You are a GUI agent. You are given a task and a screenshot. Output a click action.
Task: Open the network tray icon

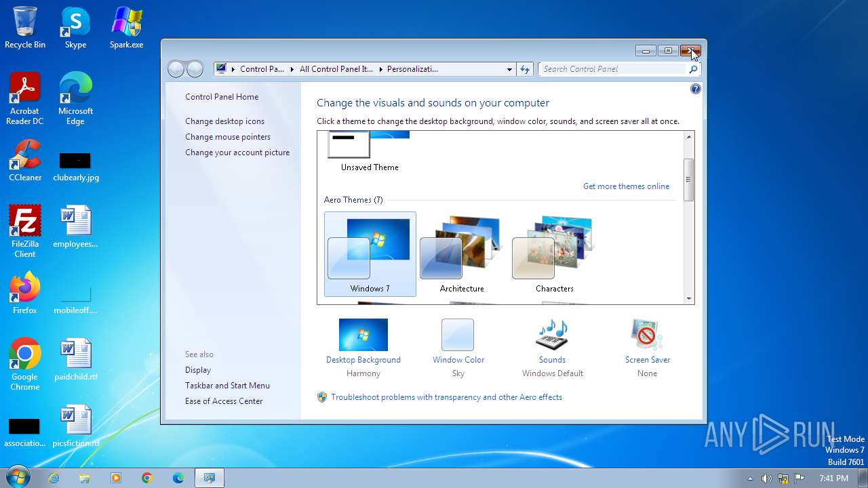(x=783, y=479)
